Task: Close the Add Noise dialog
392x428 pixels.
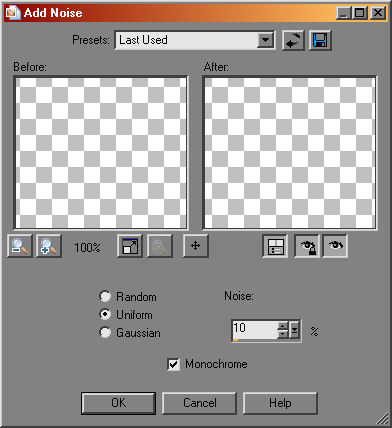Action: point(378,13)
